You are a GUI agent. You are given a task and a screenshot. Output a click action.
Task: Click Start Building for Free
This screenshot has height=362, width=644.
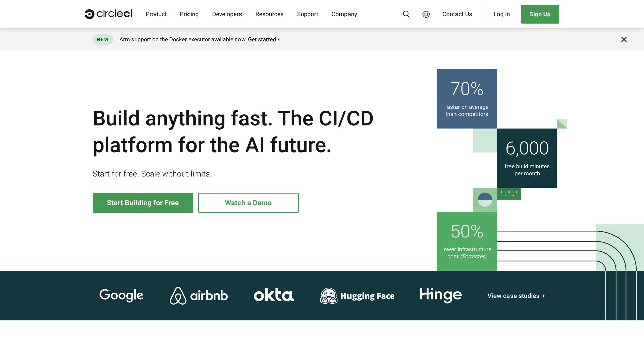pos(143,203)
